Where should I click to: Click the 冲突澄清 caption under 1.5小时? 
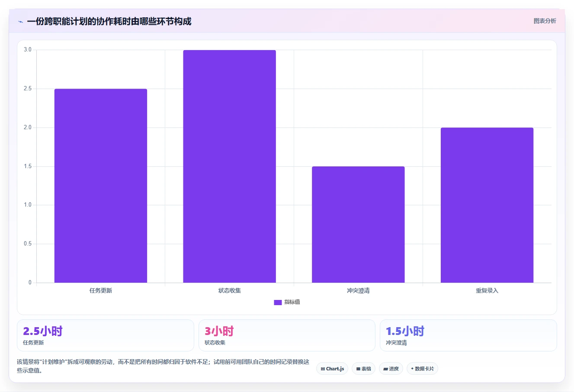click(396, 343)
